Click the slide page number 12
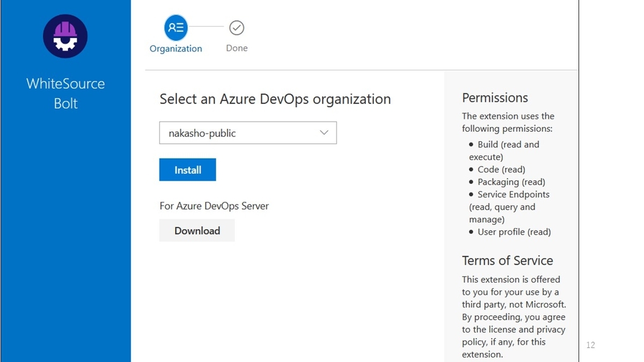The image size is (644, 362). pos(591,345)
